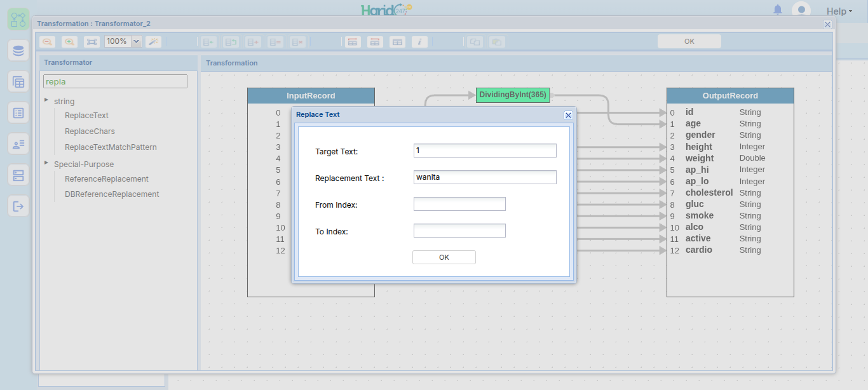Open the Help dropdown menu
The image size is (868, 390).
(840, 11)
